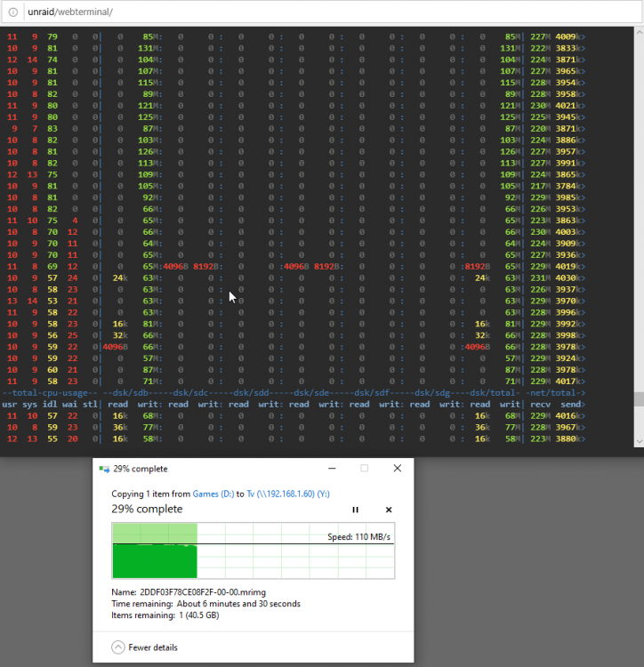Click the file transfer icon in dialog title

pyautogui.click(x=104, y=469)
